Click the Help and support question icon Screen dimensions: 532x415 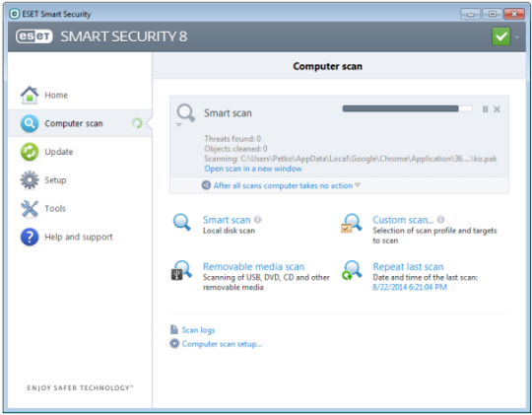tap(30, 237)
